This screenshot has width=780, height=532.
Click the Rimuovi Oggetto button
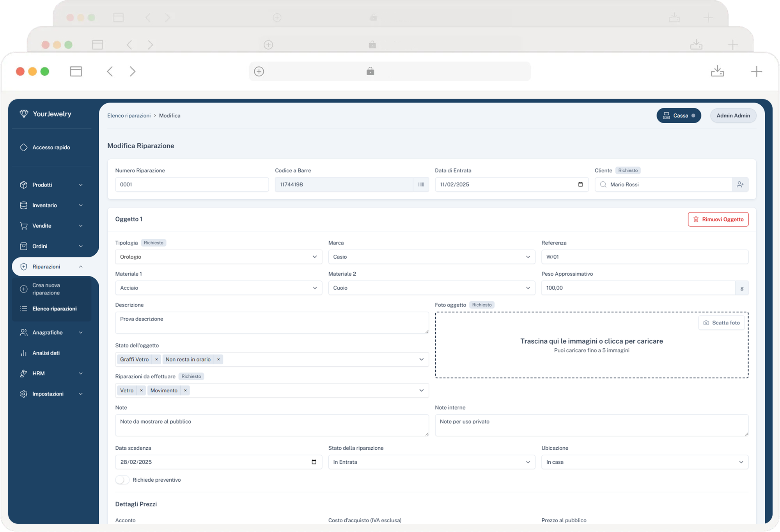[718, 219]
